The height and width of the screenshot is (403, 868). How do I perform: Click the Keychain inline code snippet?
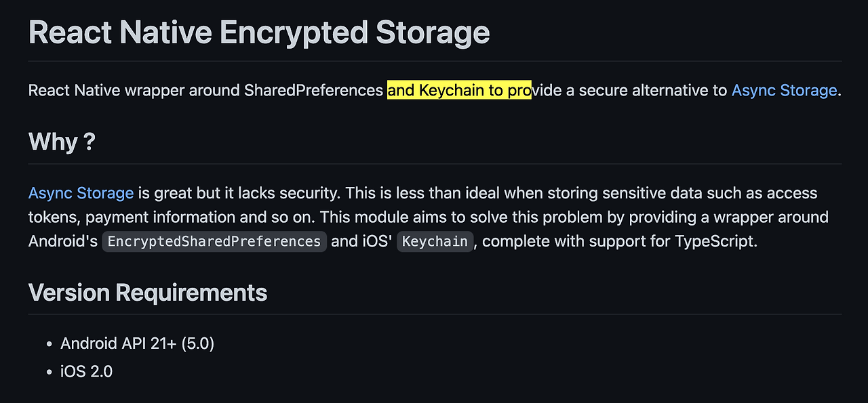[435, 242]
